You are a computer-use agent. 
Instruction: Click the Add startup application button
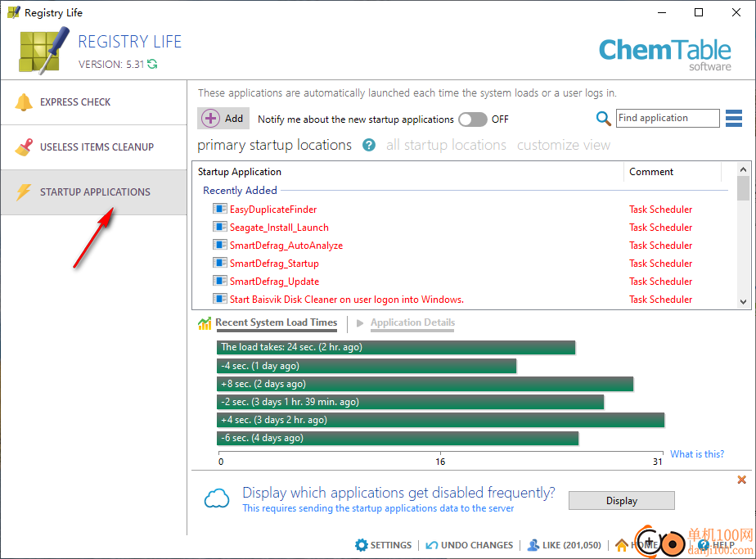223,118
